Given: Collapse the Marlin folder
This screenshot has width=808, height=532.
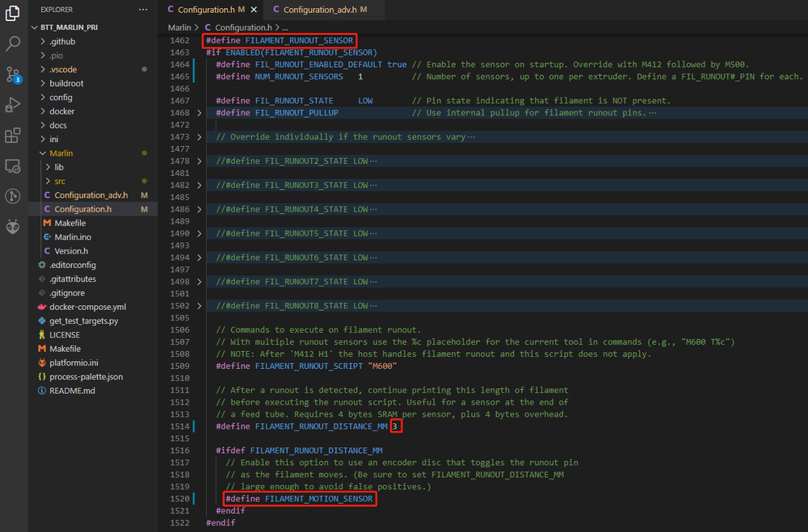Looking at the screenshot, I should click(x=61, y=153).
